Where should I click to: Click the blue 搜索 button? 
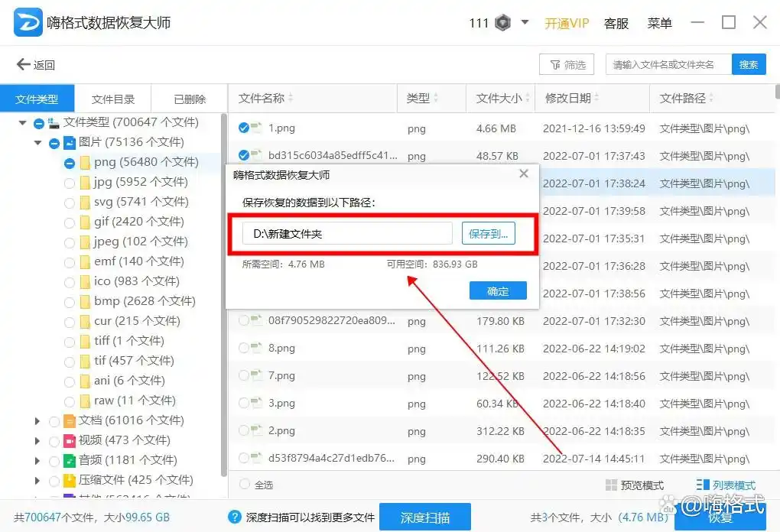[748, 65]
